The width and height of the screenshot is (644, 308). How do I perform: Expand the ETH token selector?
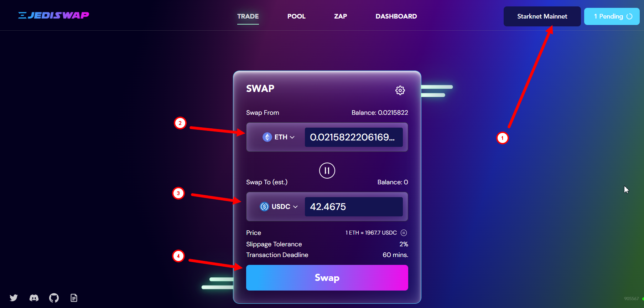(x=279, y=137)
